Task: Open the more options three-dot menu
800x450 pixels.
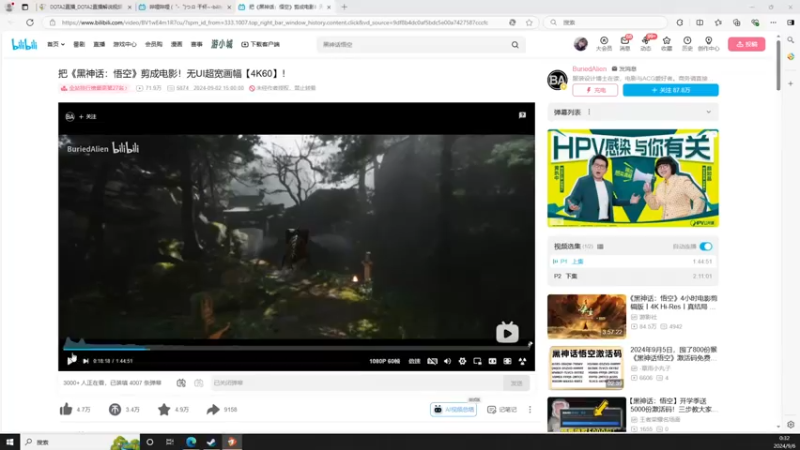Action: pos(530,410)
